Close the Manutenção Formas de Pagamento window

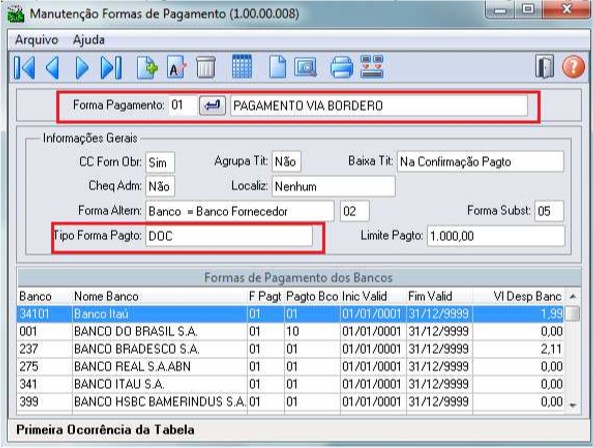pyautogui.click(x=566, y=9)
